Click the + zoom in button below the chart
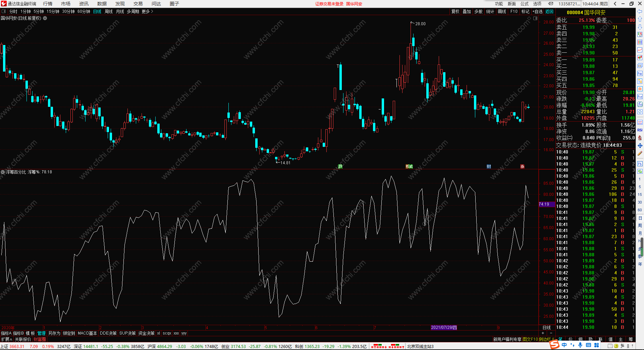 click(x=543, y=333)
